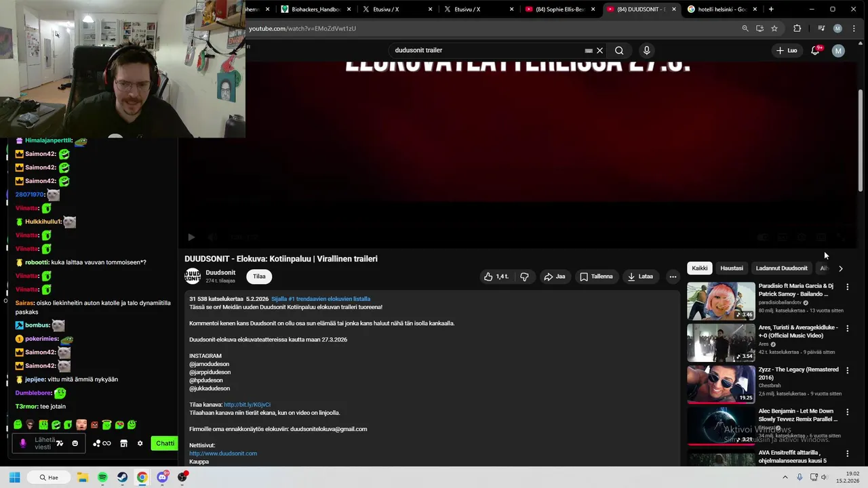The width and height of the screenshot is (868, 488).
Task: Open the taskbar volume speaker icon
Action: (x=824, y=477)
